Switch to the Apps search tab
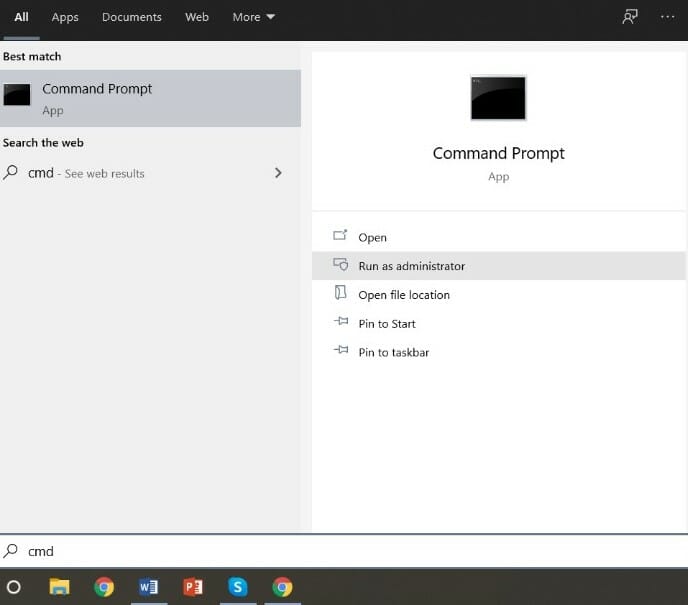This screenshot has width=688, height=605. point(65,17)
